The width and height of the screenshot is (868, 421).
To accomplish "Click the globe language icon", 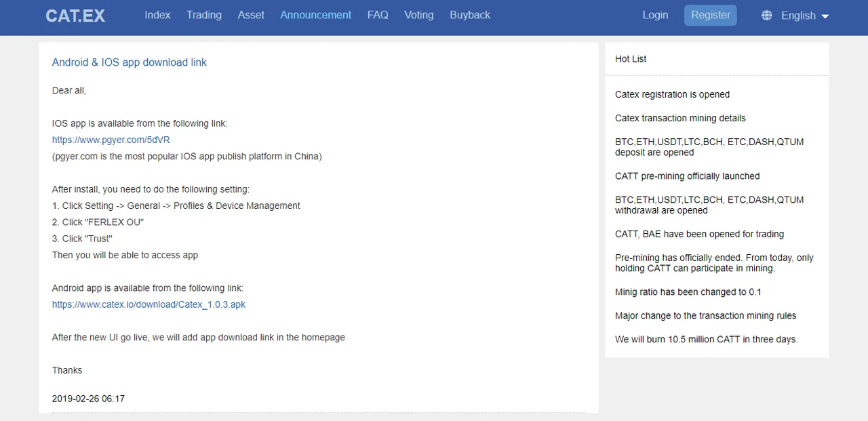I will pyautogui.click(x=767, y=16).
